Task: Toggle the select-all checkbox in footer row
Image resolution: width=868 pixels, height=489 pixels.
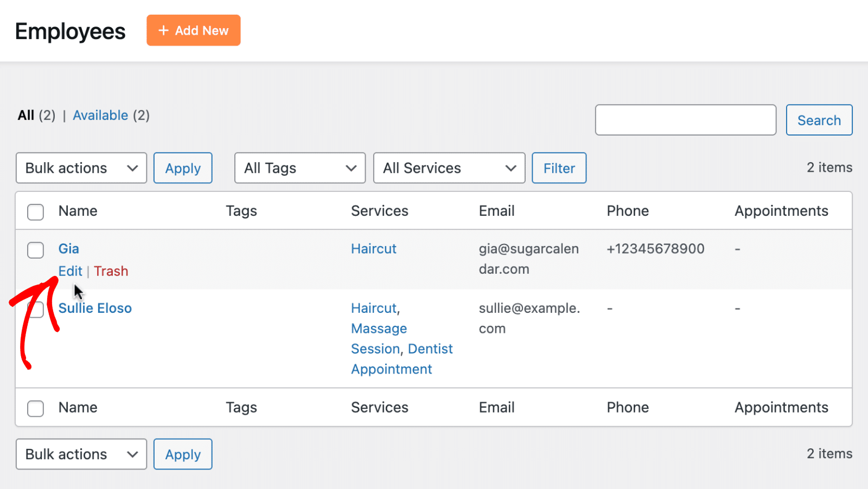Action: (x=35, y=408)
